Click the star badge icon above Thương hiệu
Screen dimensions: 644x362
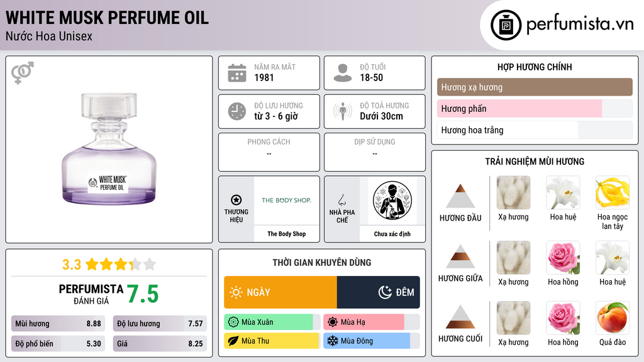pos(236,200)
